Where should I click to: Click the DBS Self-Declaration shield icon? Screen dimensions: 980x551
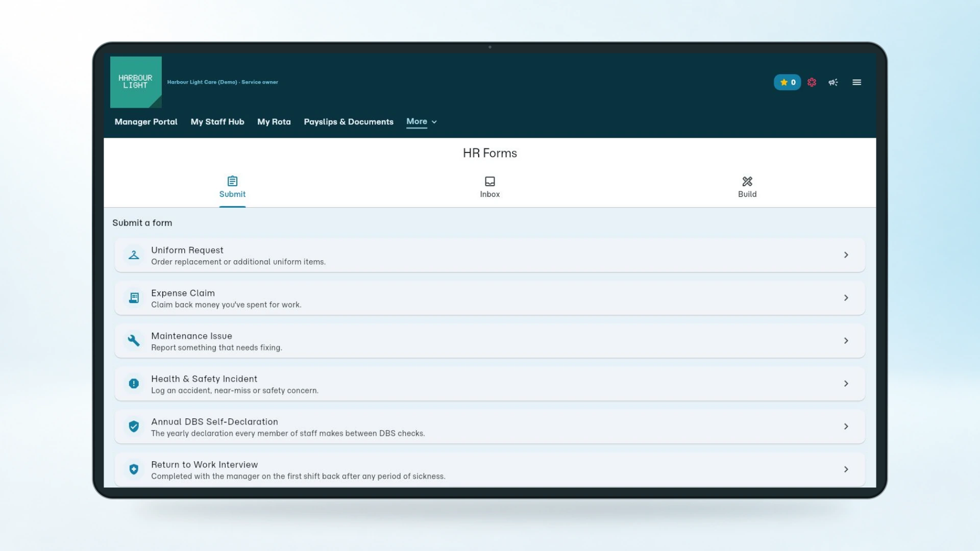[x=134, y=426]
